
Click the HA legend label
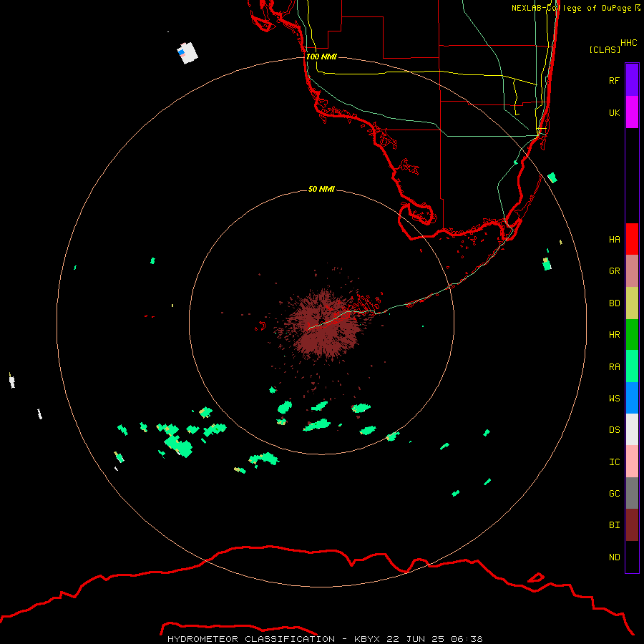614,239
